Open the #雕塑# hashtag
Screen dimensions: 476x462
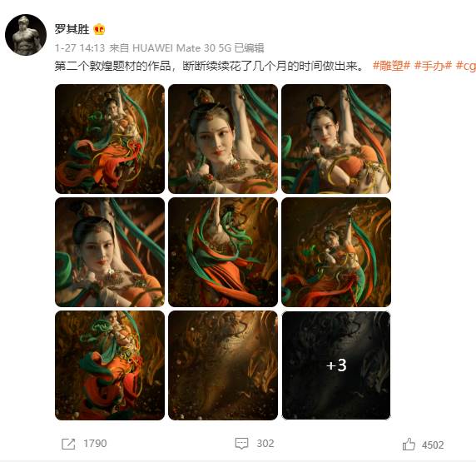coord(391,66)
